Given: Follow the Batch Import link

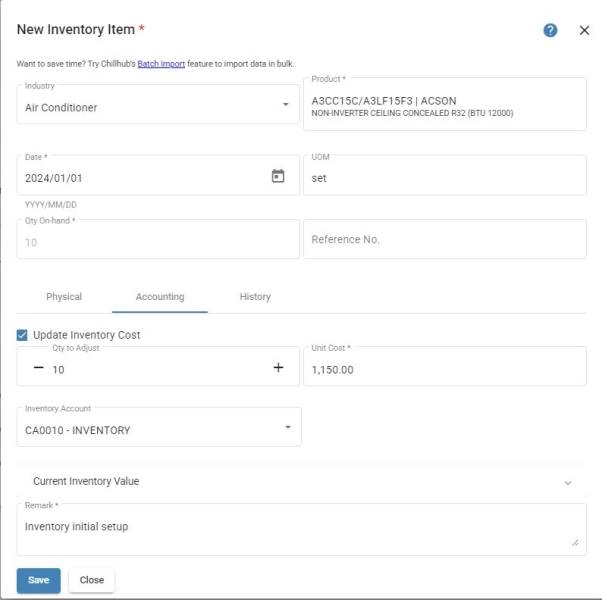Looking at the screenshot, I should pos(161,64).
